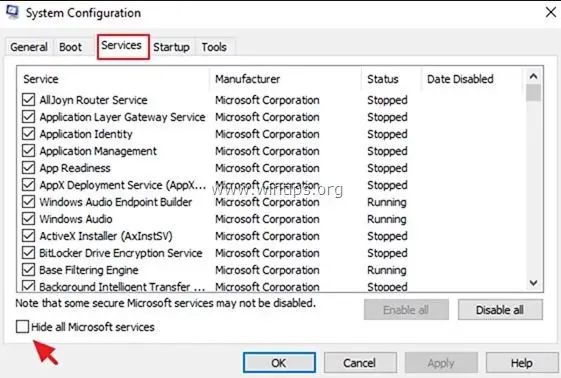The width and height of the screenshot is (561, 378).
Task: Select the Base Filtering Engine name
Action: (x=89, y=270)
